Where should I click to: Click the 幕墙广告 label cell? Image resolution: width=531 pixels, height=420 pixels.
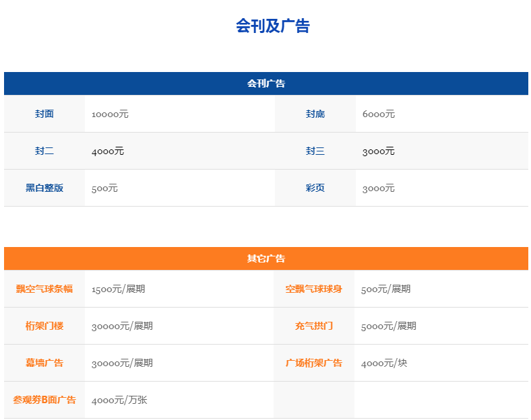coord(44,363)
